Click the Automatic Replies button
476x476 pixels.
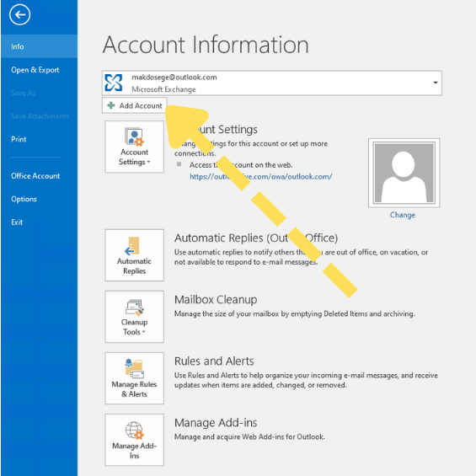pyautogui.click(x=135, y=255)
